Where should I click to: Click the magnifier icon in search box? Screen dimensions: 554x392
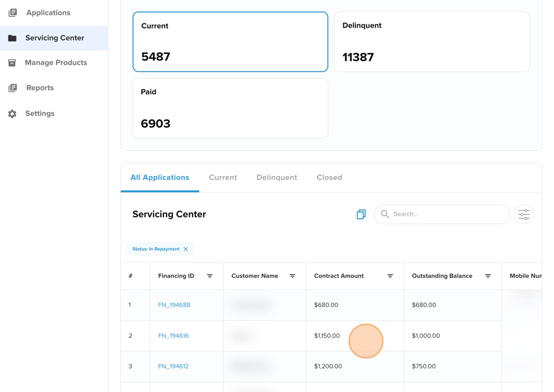click(x=385, y=214)
